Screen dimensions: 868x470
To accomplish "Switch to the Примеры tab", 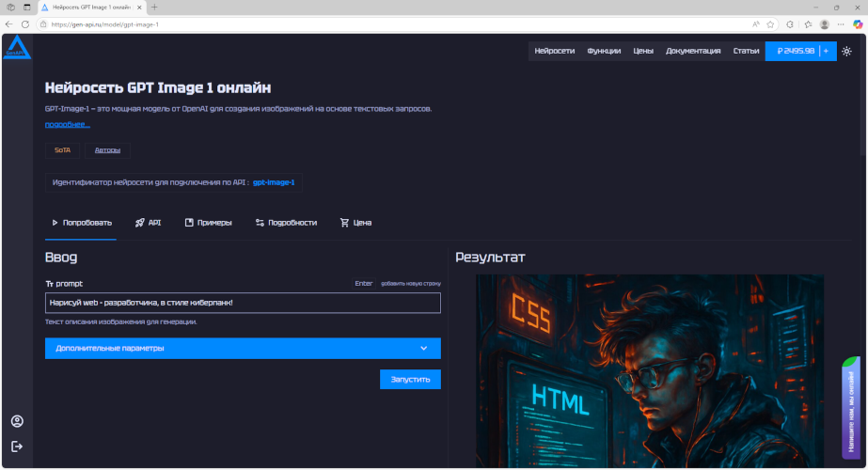I will pos(208,223).
